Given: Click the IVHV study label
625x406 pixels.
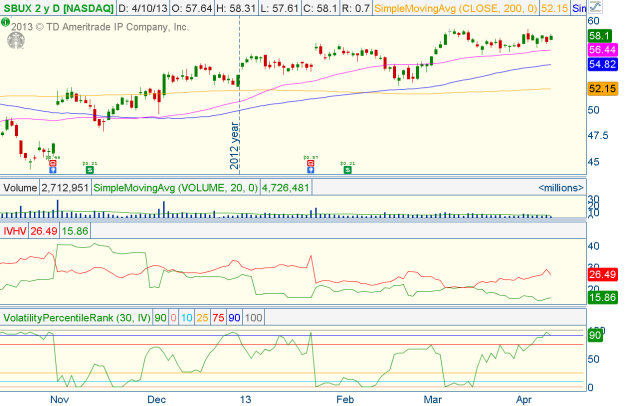Looking at the screenshot, I should click(x=14, y=231).
